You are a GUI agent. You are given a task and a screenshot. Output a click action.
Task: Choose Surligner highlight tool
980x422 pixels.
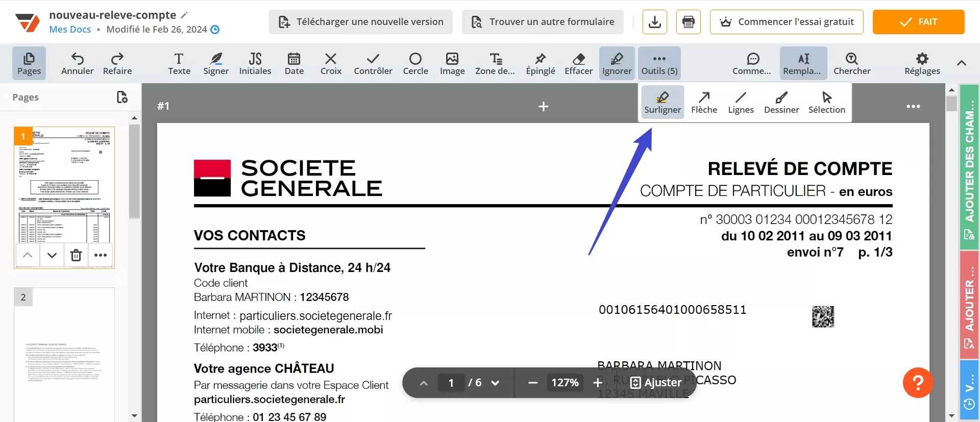(x=663, y=102)
